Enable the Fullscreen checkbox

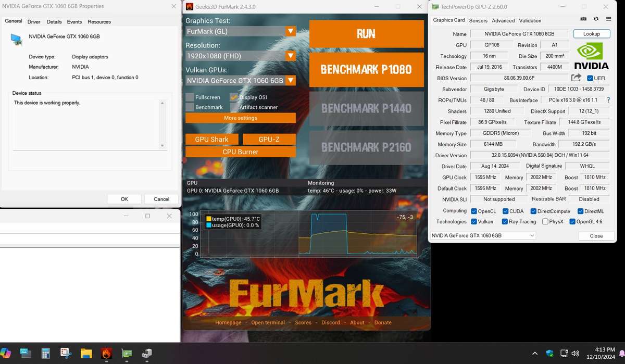coord(190,97)
